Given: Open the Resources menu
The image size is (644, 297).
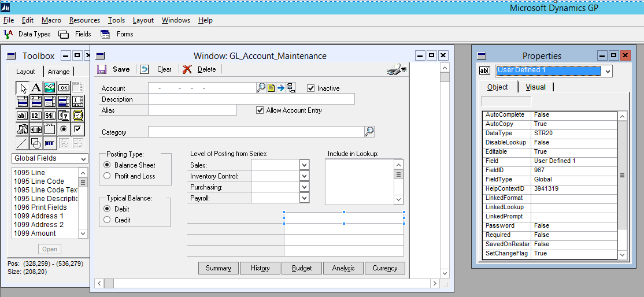Looking at the screenshot, I should (x=84, y=20).
